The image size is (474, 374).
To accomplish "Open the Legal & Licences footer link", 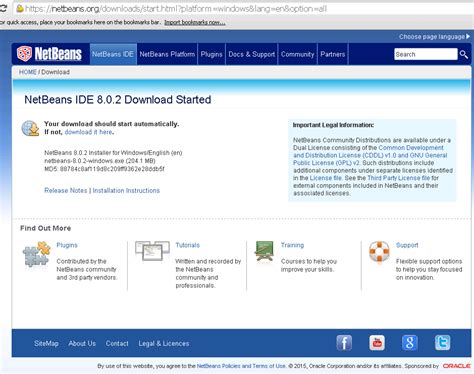I will pyautogui.click(x=164, y=343).
